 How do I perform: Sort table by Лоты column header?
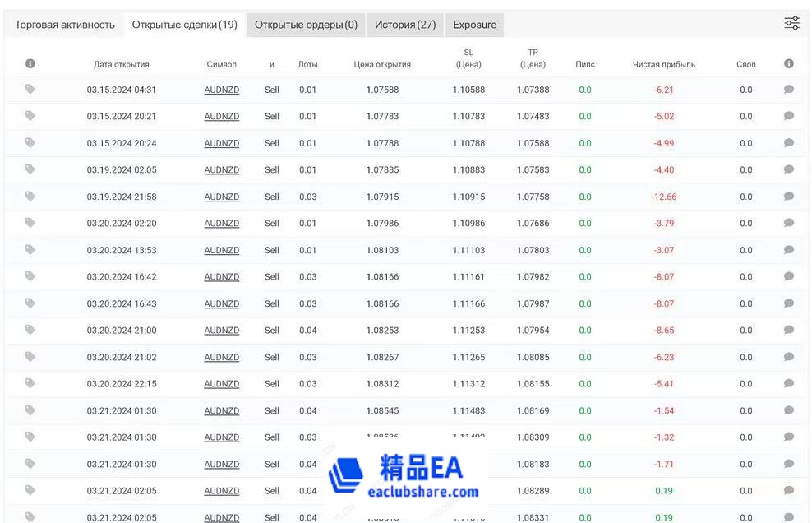[307, 64]
